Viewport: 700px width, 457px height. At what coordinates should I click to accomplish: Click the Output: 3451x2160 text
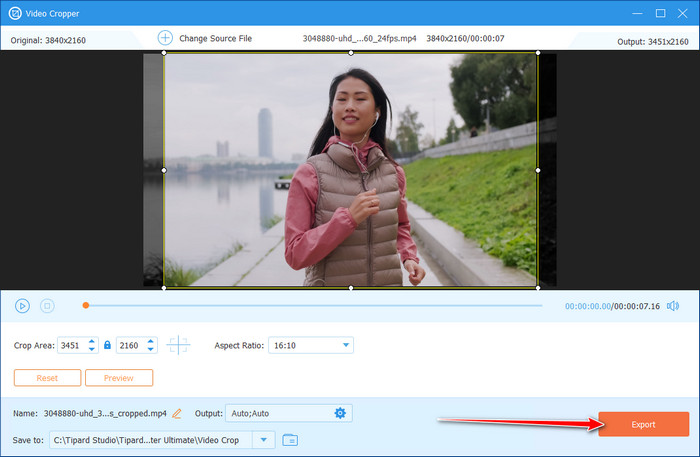pos(653,42)
